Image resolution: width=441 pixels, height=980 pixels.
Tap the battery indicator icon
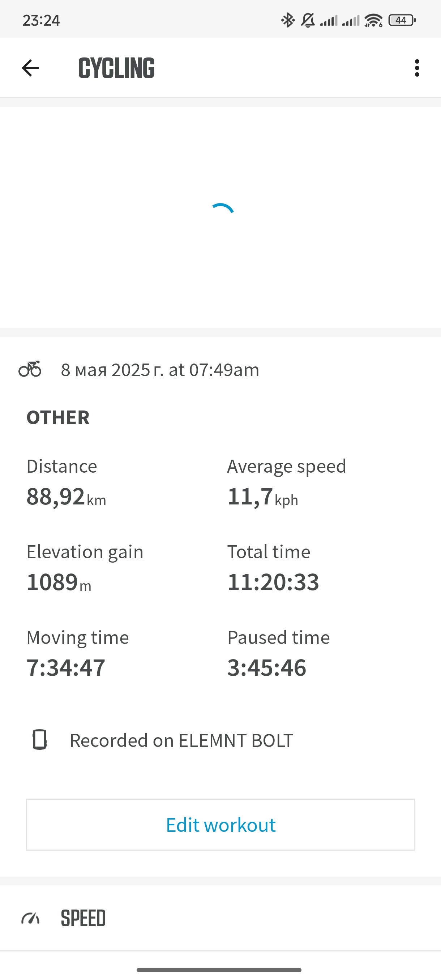pyautogui.click(x=402, y=20)
